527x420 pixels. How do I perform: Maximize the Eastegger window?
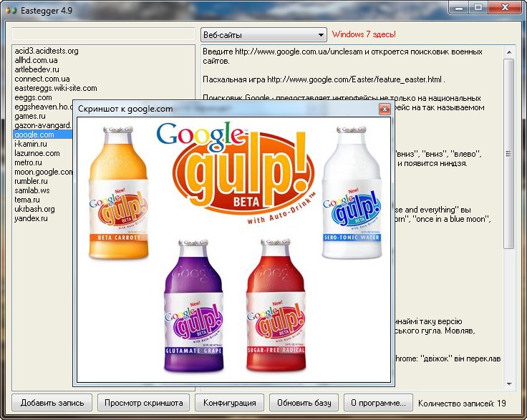[478, 7]
